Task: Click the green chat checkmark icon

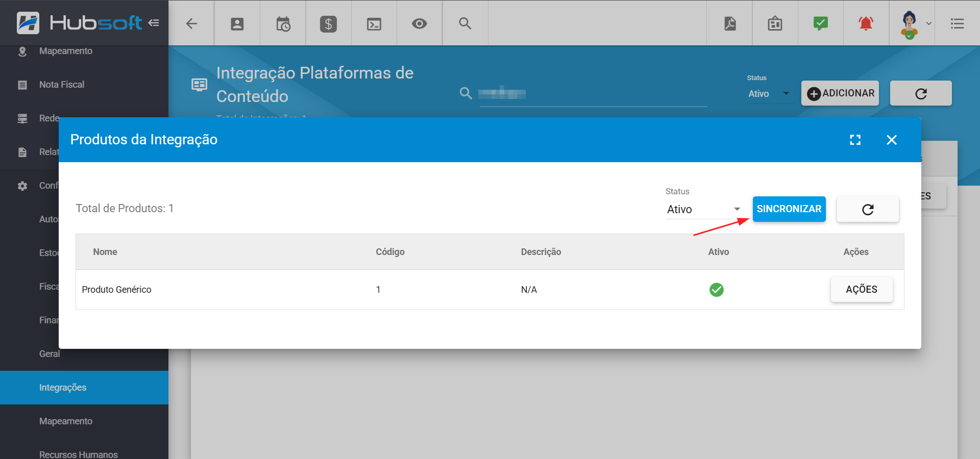Action: coord(821,23)
